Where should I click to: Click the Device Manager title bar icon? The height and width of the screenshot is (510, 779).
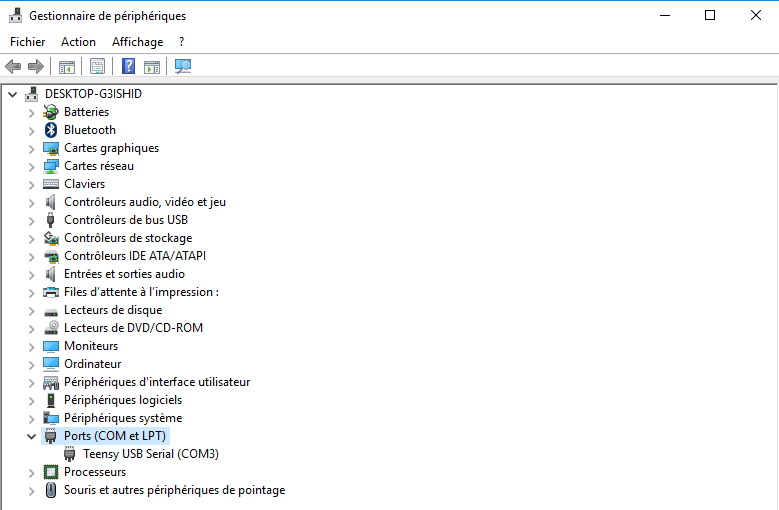pyautogui.click(x=15, y=15)
